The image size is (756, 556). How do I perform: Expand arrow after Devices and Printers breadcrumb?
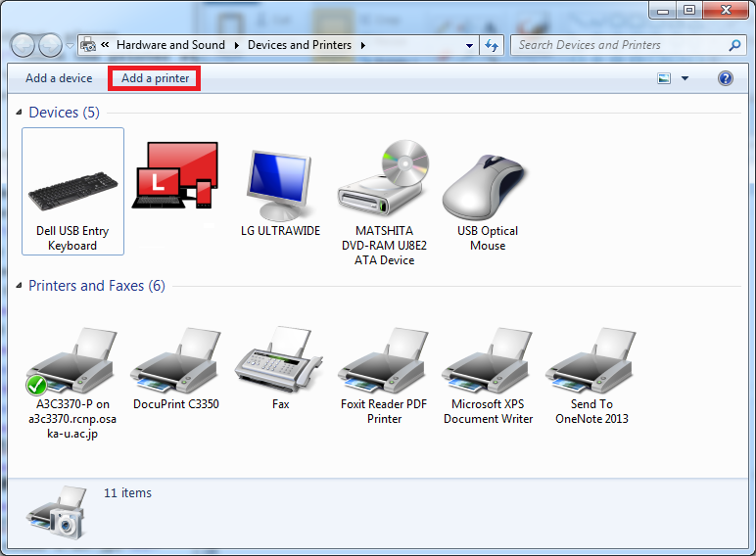click(x=363, y=45)
